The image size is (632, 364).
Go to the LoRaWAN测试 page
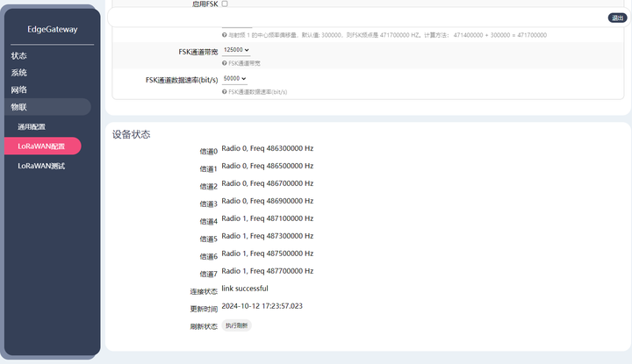tap(41, 166)
